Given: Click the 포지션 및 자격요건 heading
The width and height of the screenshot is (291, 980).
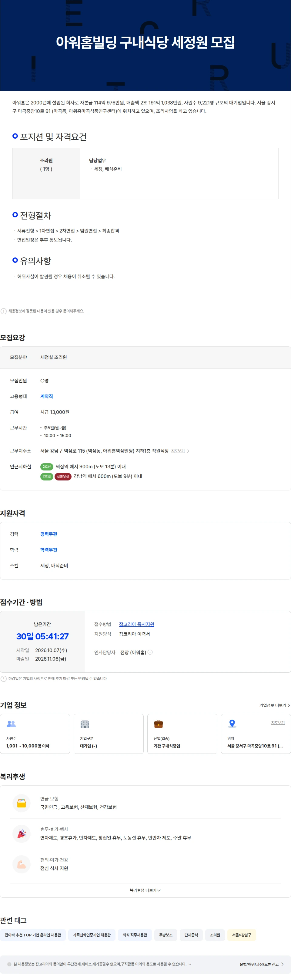Looking at the screenshot, I should pyautogui.click(x=53, y=137).
